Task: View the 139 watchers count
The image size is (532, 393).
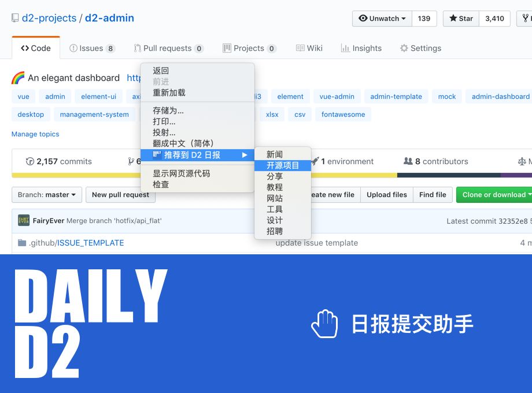Action: pos(424,18)
